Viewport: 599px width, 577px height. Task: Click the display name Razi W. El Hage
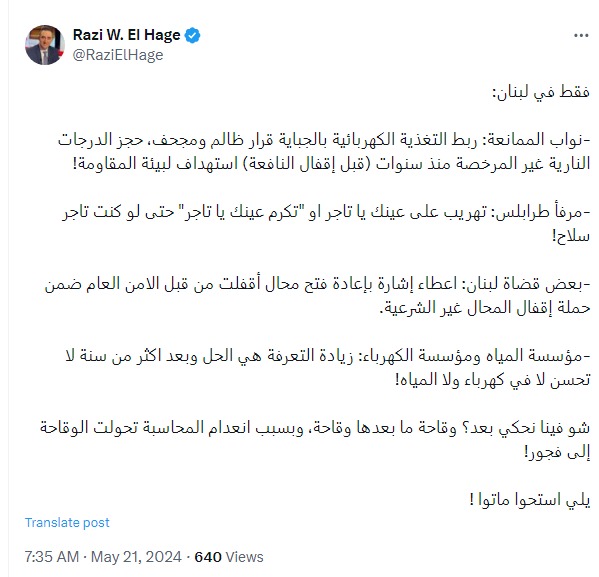126,35
